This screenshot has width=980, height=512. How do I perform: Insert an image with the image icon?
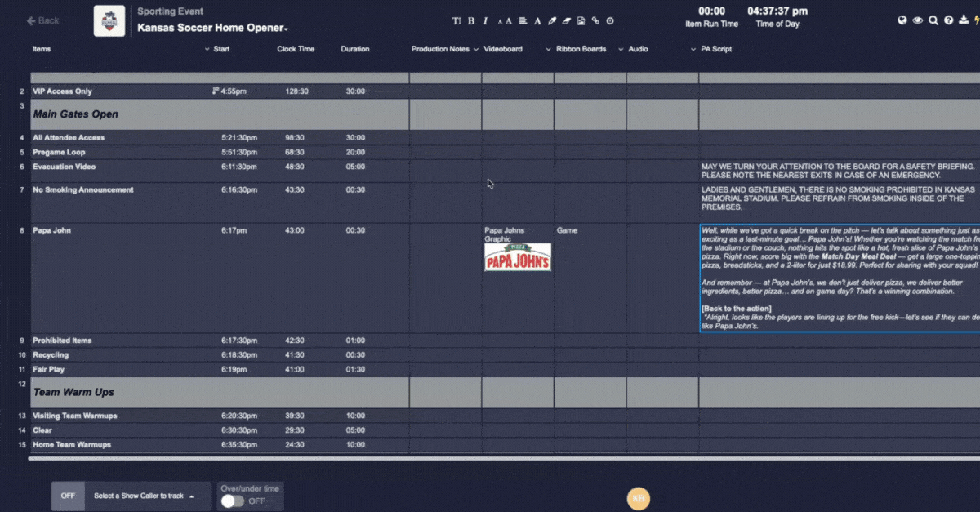(581, 21)
